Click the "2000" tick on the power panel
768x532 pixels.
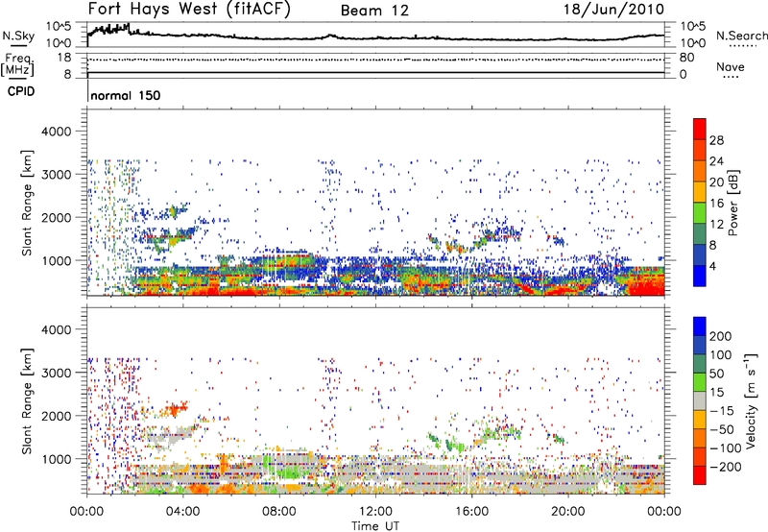click(57, 217)
